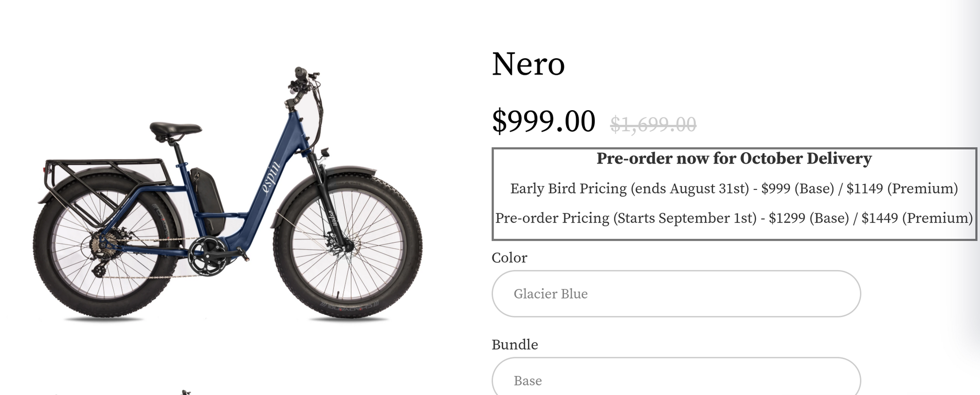
Task: Open the Color dropdown showing Glacier Blue
Action: tap(676, 294)
